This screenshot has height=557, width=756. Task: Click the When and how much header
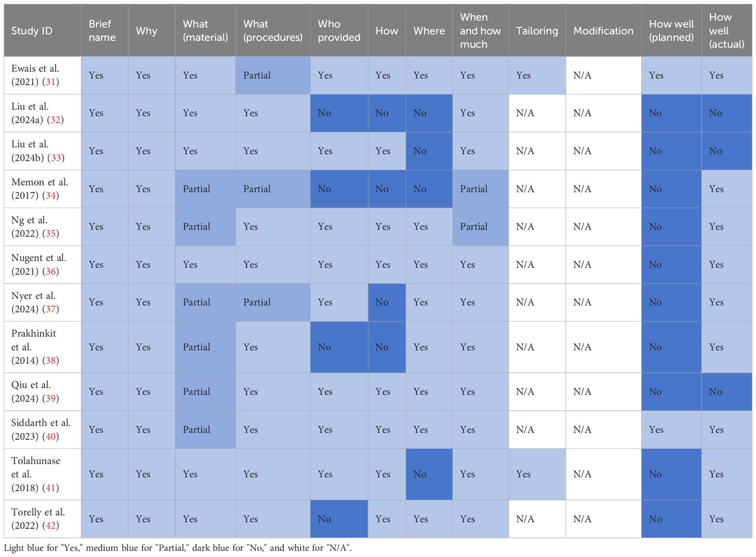pos(480,31)
